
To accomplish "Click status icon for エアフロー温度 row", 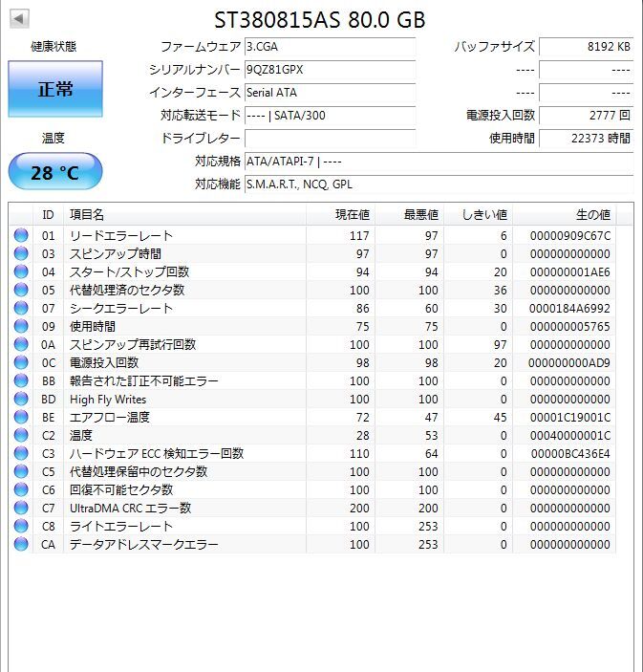I will 21,418.
